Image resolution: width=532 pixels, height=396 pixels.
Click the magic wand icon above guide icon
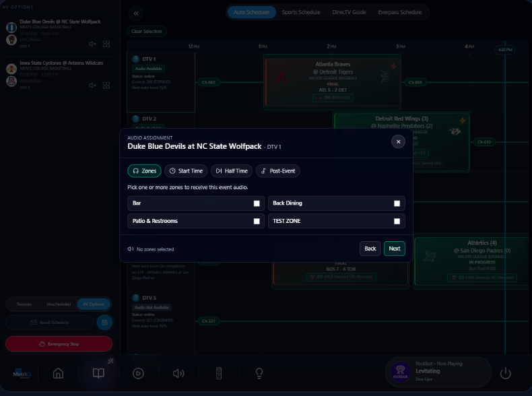point(110,361)
